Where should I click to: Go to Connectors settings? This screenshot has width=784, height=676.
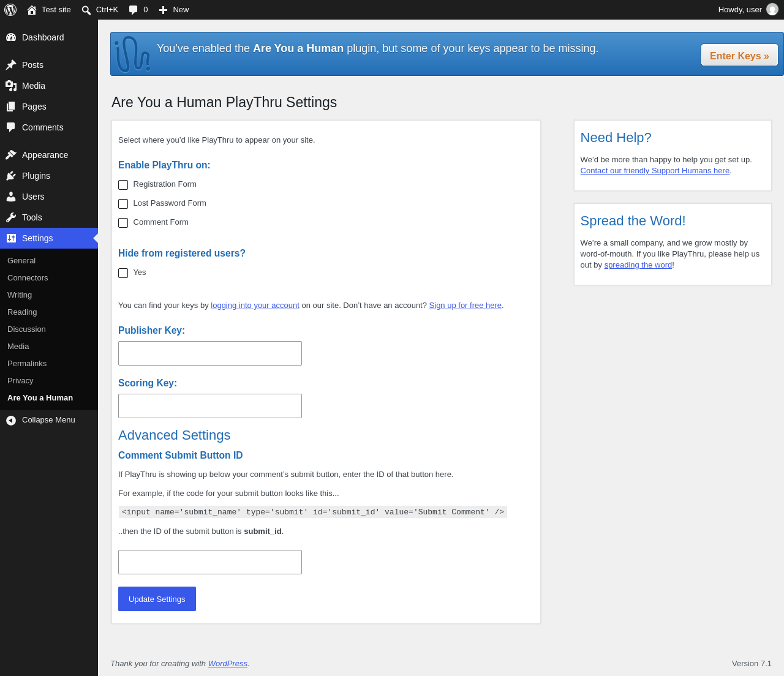coord(28,278)
